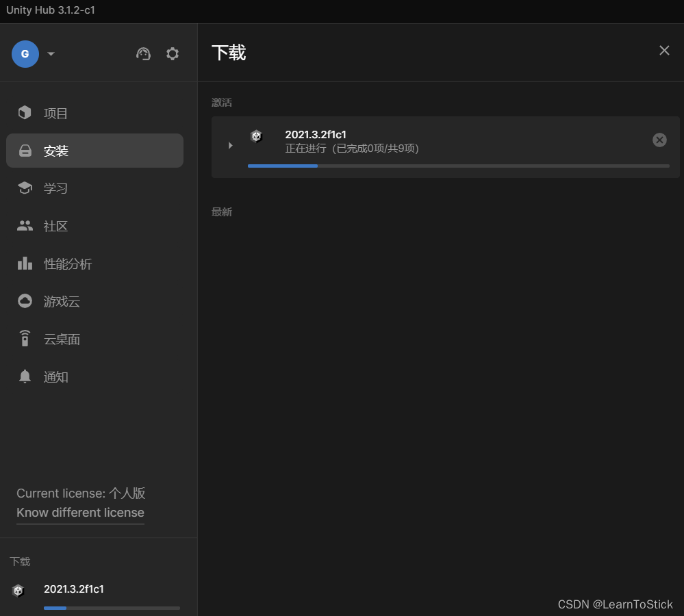Screen dimensions: 684x616
Task: Open the 游戏云 section
Action: pos(94,301)
